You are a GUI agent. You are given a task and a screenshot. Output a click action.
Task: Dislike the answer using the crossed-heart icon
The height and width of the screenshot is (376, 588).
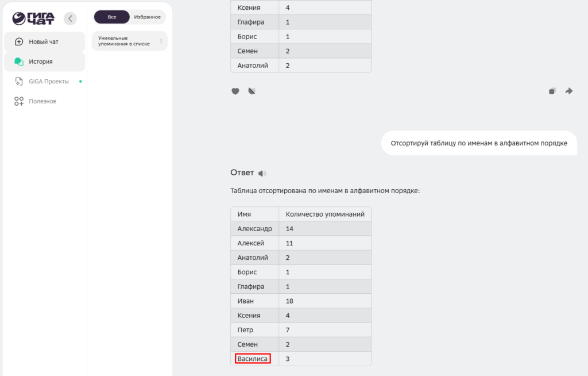click(x=252, y=91)
